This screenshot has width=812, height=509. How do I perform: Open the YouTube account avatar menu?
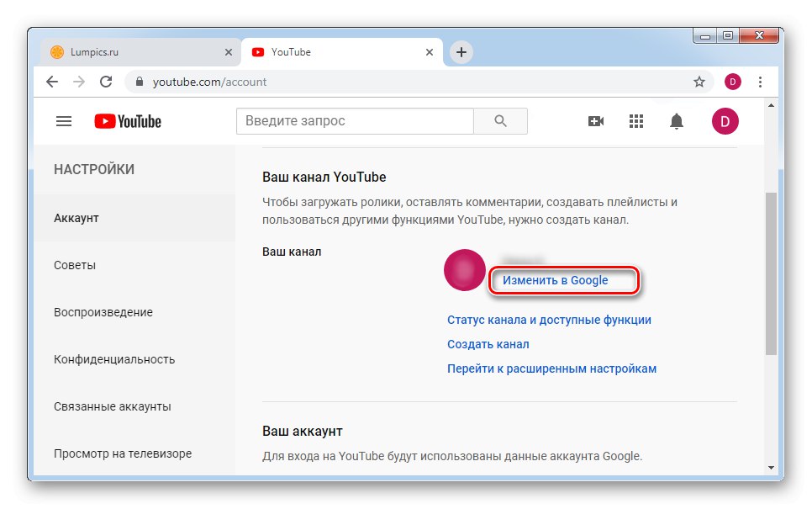(725, 120)
